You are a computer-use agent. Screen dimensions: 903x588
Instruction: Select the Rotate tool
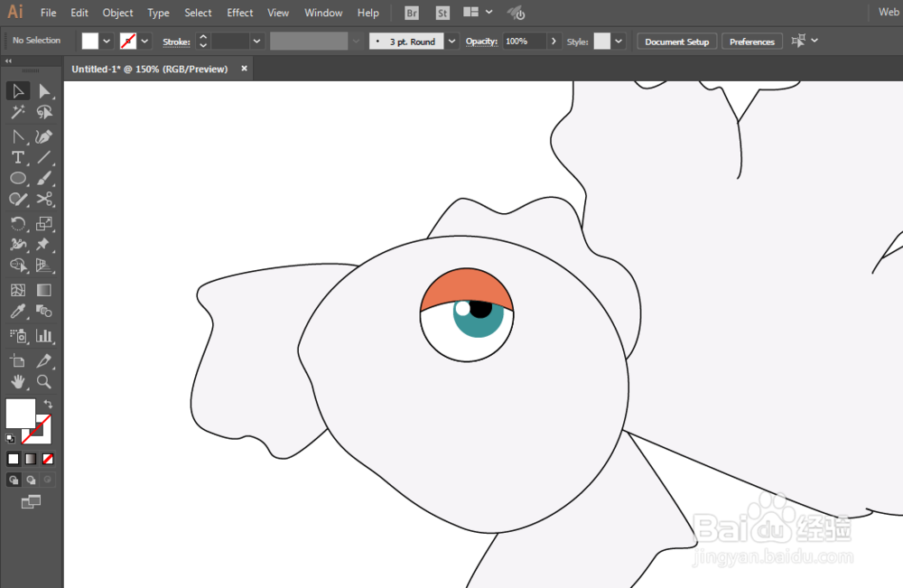click(x=18, y=223)
